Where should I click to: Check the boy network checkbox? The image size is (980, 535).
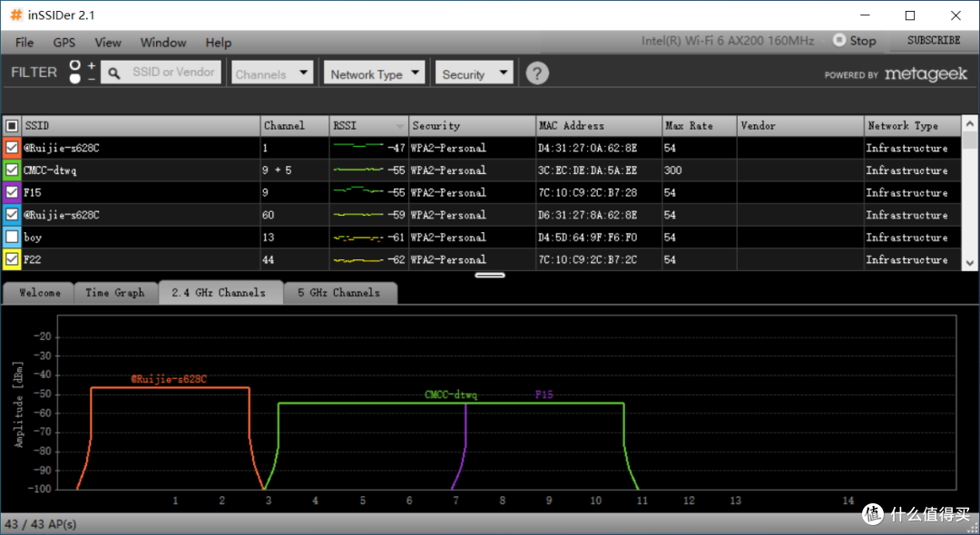point(11,238)
